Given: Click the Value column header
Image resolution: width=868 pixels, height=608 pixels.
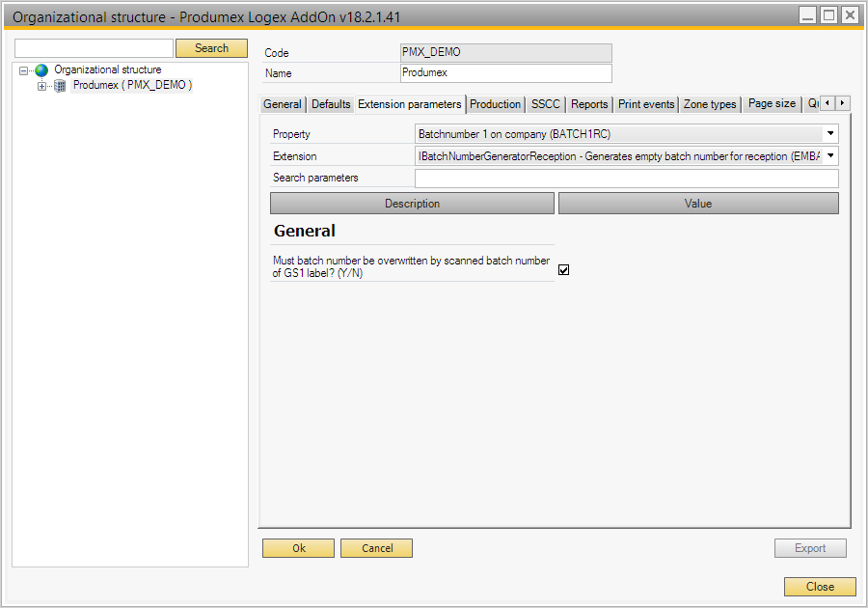Looking at the screenshot, I should (x=698, y=204).
